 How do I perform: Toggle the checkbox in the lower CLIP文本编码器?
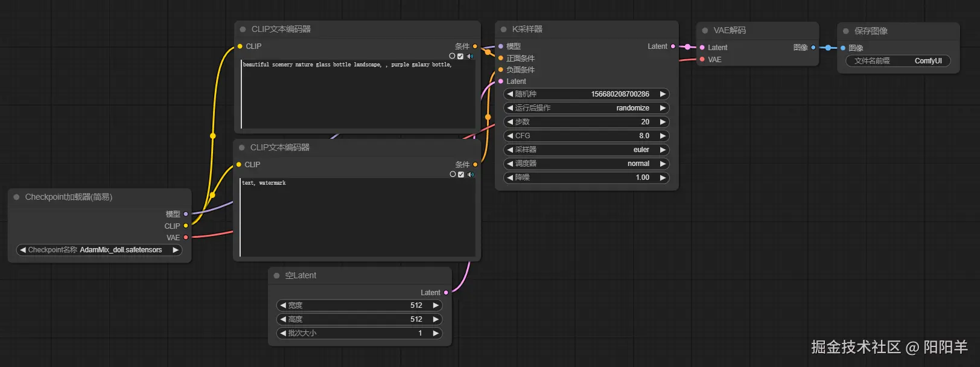pyautogui.click(x=461, y=174)
